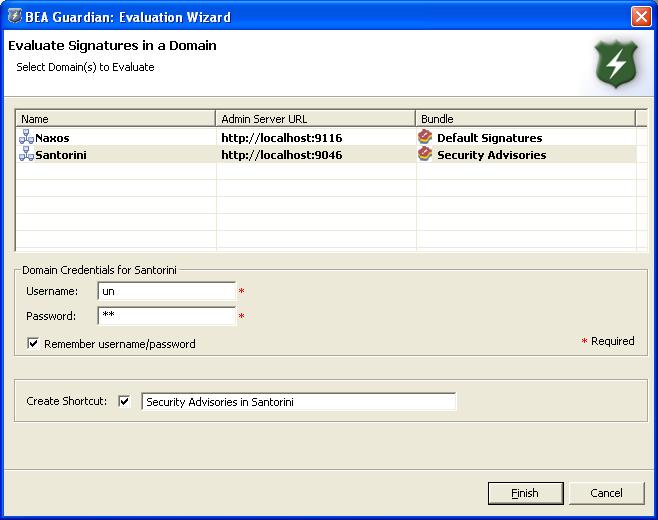
Task: Select the Naxos domain row
Action: 326,137
